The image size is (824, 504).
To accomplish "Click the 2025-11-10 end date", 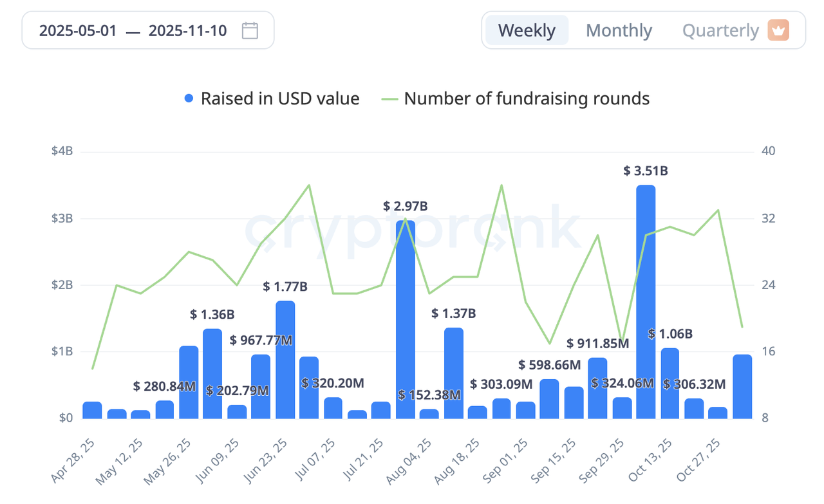I will coord(187,30).
